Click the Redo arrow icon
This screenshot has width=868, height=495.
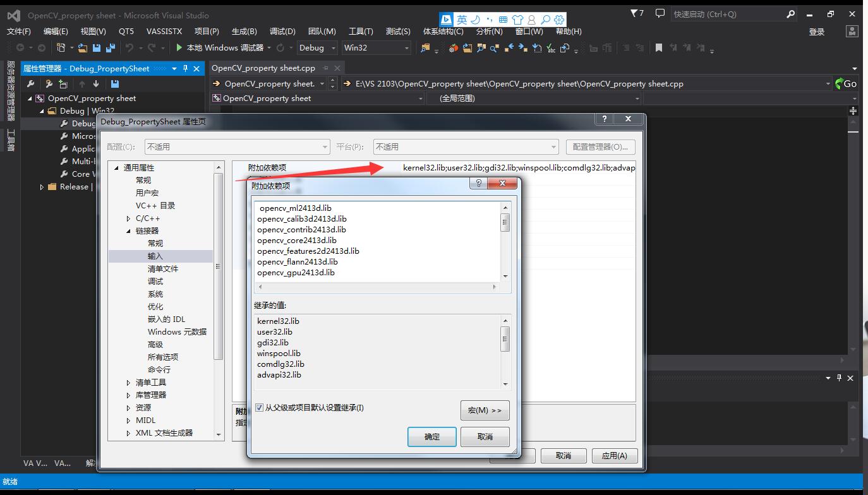tap(152, 48)
